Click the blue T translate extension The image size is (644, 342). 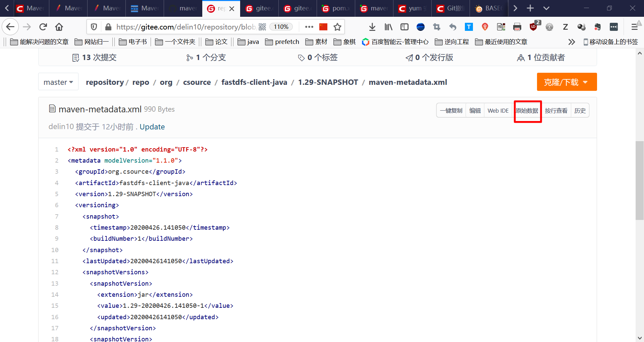click(x=469, y=27)
